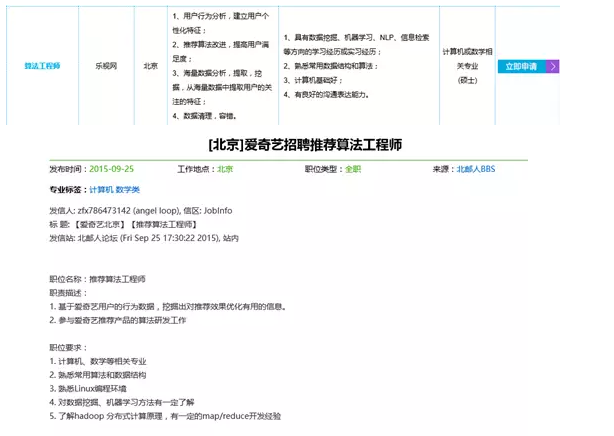Screen dimensions: 614x436
Task: Open the 北京 work location link
Action: (x=225, y=169)
